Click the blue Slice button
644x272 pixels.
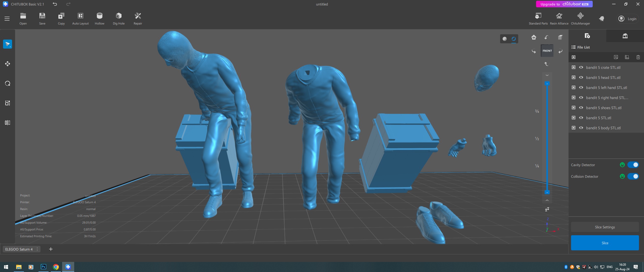coord(605,243)
